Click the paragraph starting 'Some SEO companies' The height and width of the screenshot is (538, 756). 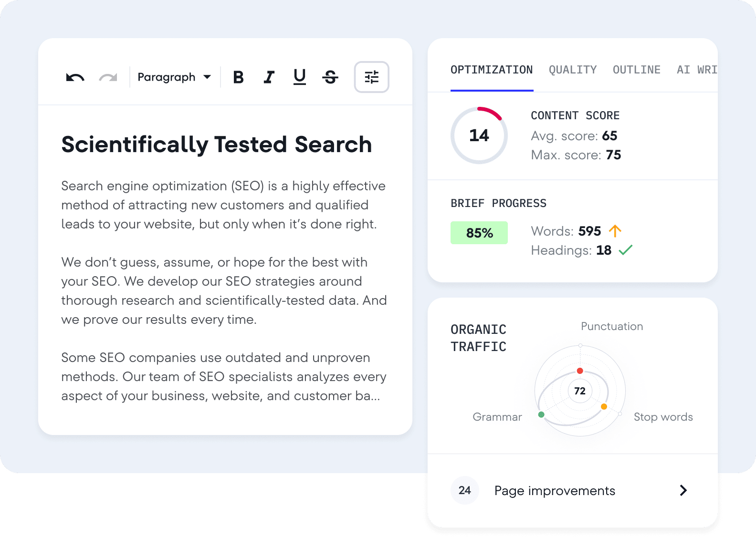point(224,377)
